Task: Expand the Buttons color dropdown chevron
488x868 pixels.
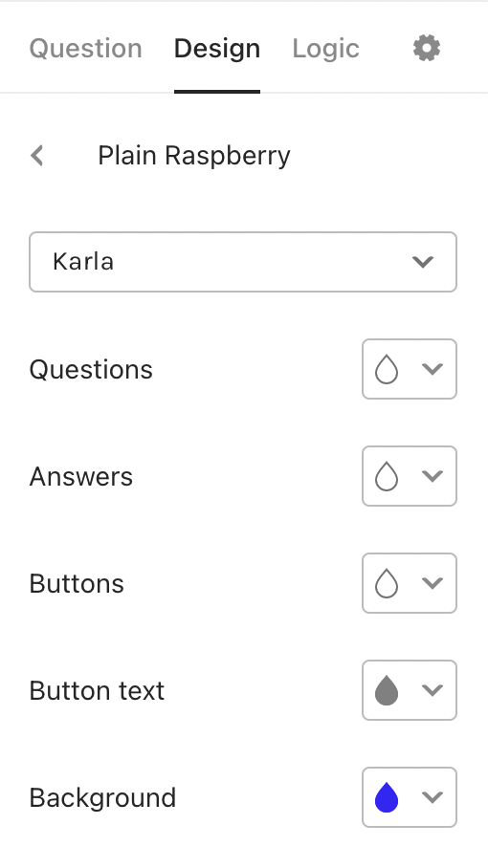Action: pyautogui.click(x=433, y=583)
